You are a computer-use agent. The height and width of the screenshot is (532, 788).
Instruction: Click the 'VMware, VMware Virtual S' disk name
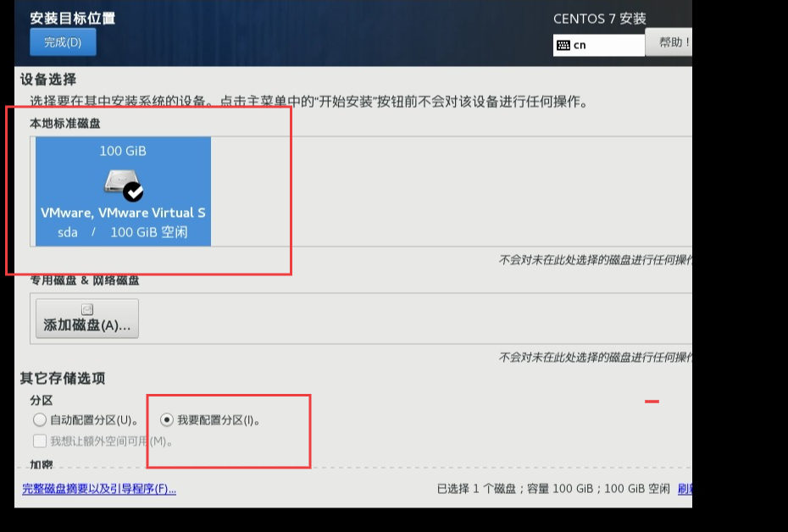click(x=123, y=213)
